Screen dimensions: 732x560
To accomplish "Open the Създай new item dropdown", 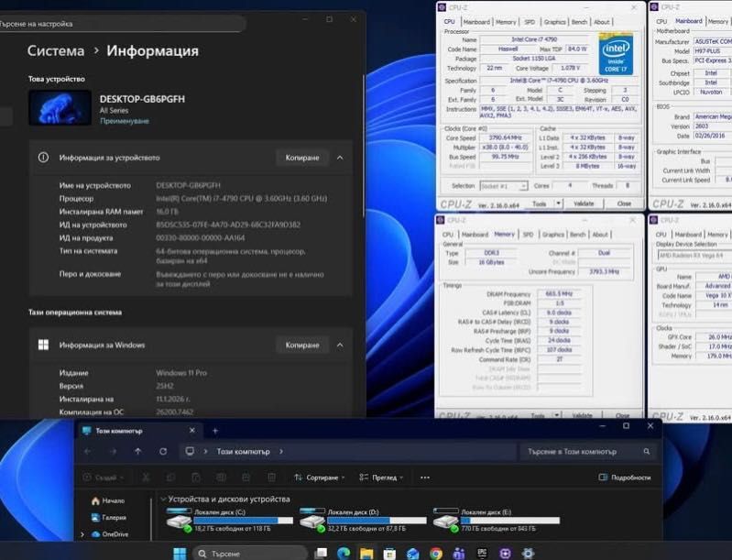I will pyautogui.click(x=104, y=478).
